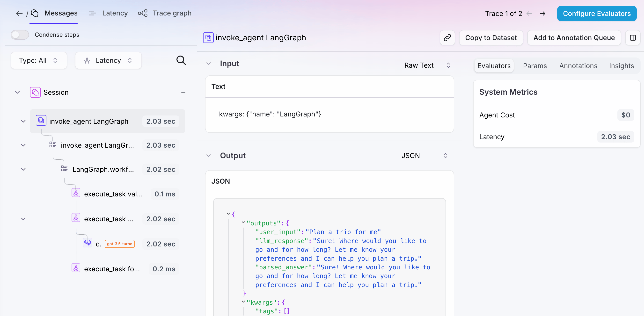
Task: Select LangGraph.workf... row
Action: pyautogui.click(x=119, y=169)
